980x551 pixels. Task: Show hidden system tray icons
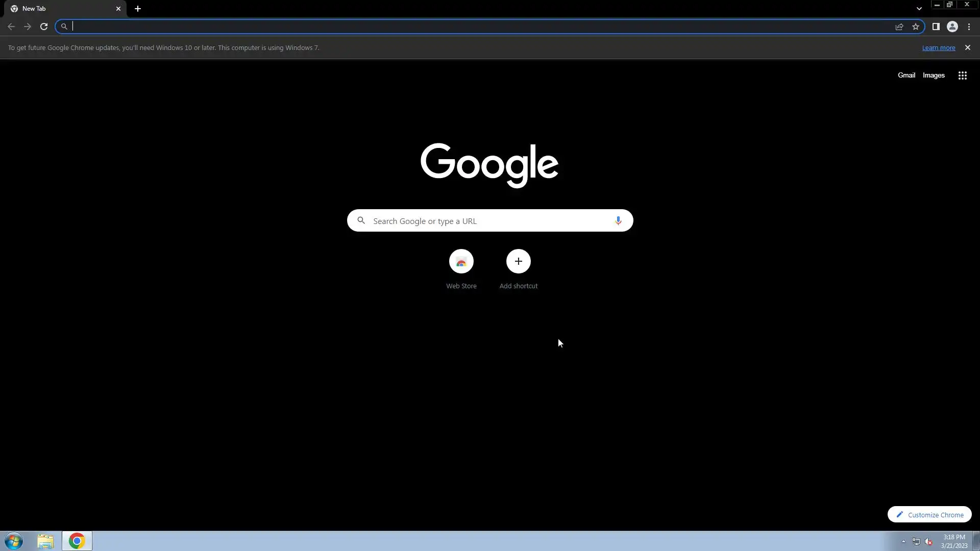tap(903, 541)
